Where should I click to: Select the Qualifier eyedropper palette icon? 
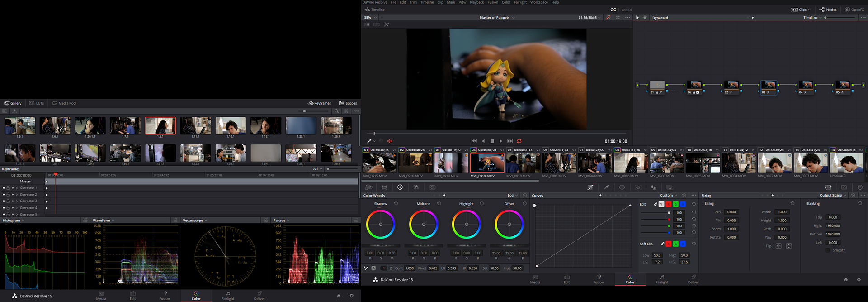606,187
